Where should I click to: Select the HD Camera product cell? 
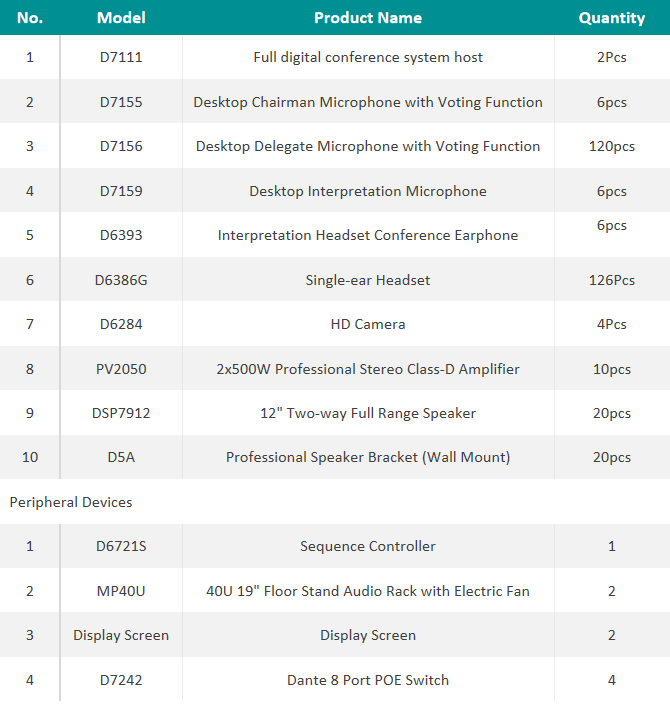[368, 324]
